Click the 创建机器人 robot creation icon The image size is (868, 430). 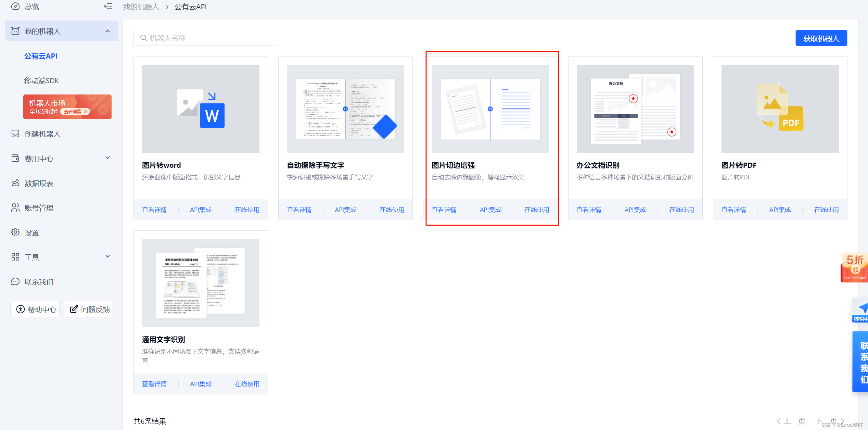[15, 134]
